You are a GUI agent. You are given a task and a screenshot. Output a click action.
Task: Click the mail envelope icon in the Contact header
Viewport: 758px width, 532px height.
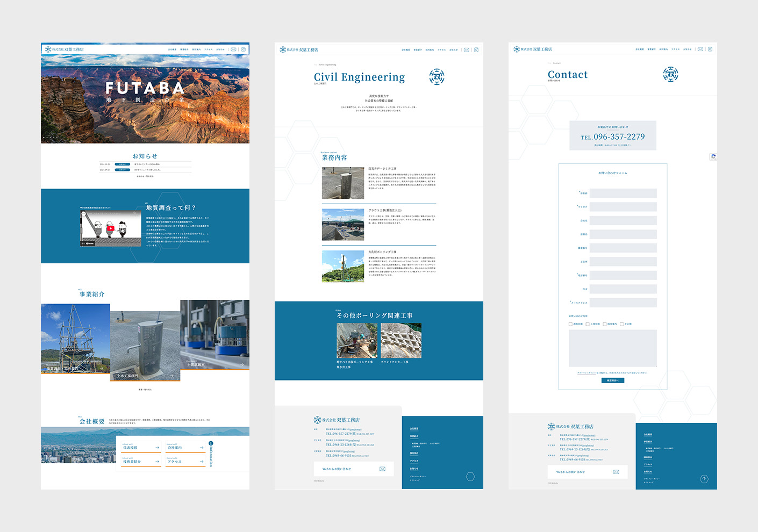coord(700,49)
